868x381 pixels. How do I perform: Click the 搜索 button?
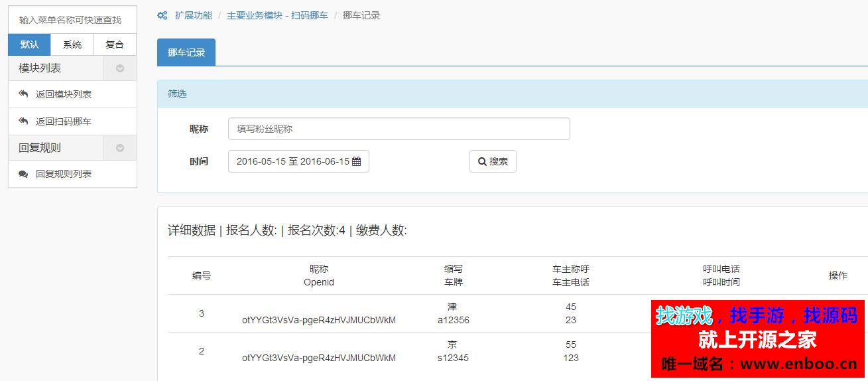pyautogui.click(x=493, y=161)
